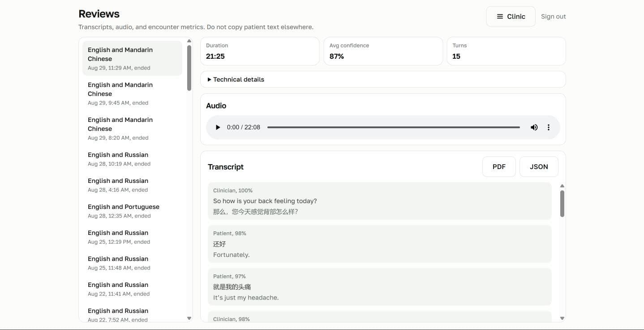Select the Aug 25, 12:19 PM review

(x=132, y=237)
